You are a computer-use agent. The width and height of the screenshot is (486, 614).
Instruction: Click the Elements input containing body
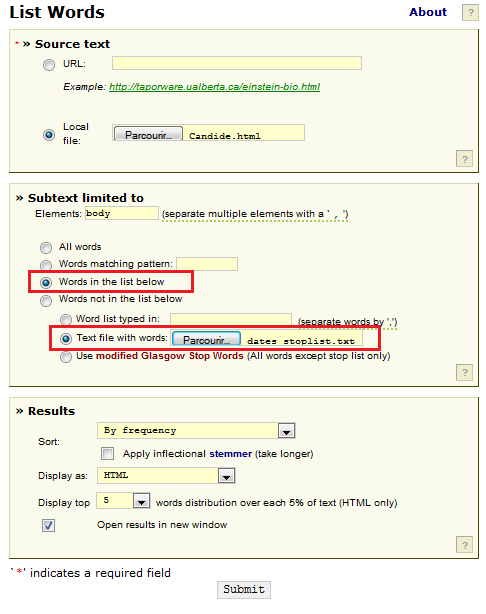(x=122, y=213)
